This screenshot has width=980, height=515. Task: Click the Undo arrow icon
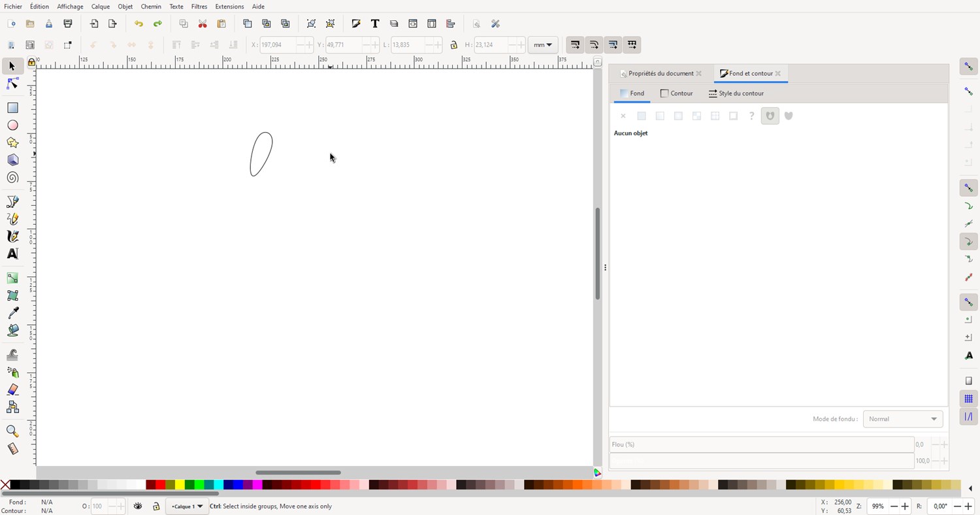tap(139, 24)
